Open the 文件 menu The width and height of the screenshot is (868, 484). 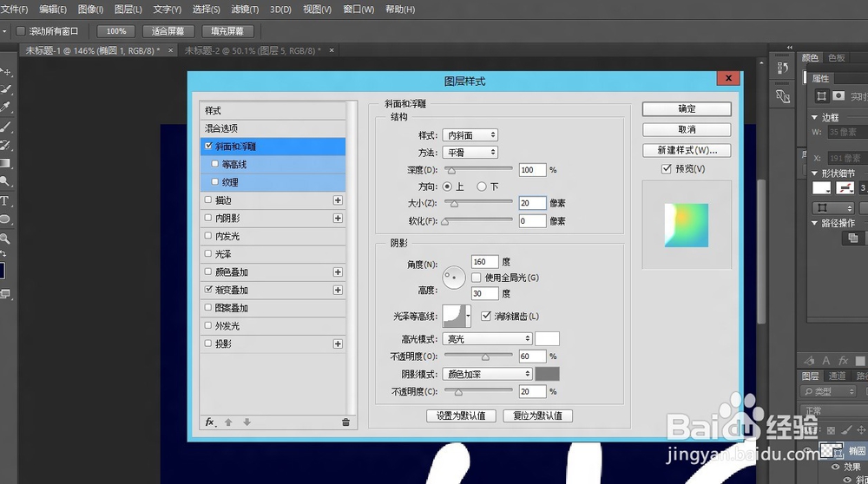pos(15,10)
